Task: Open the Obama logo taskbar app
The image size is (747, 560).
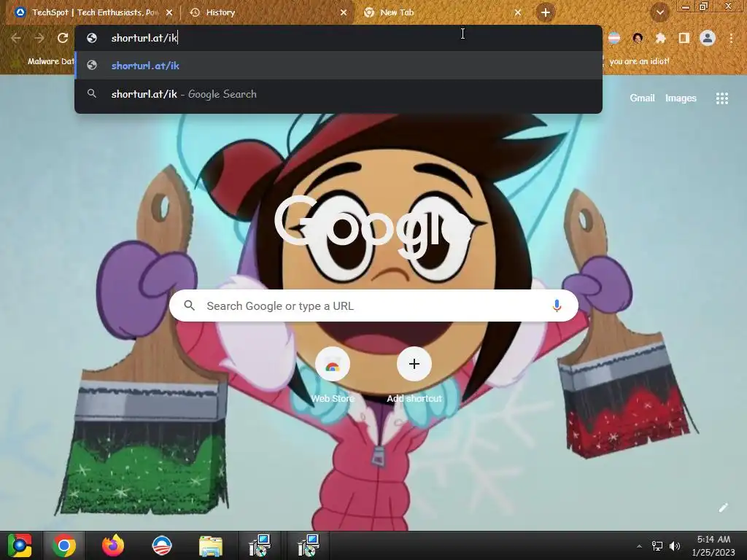Action: tap(161, 545)
